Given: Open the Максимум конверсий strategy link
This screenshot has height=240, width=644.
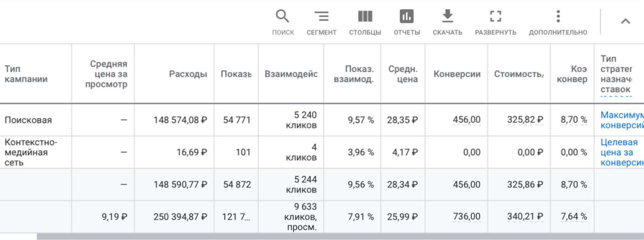Looking at the screenshot, I should pyautogui.click(x=622, y=120).
